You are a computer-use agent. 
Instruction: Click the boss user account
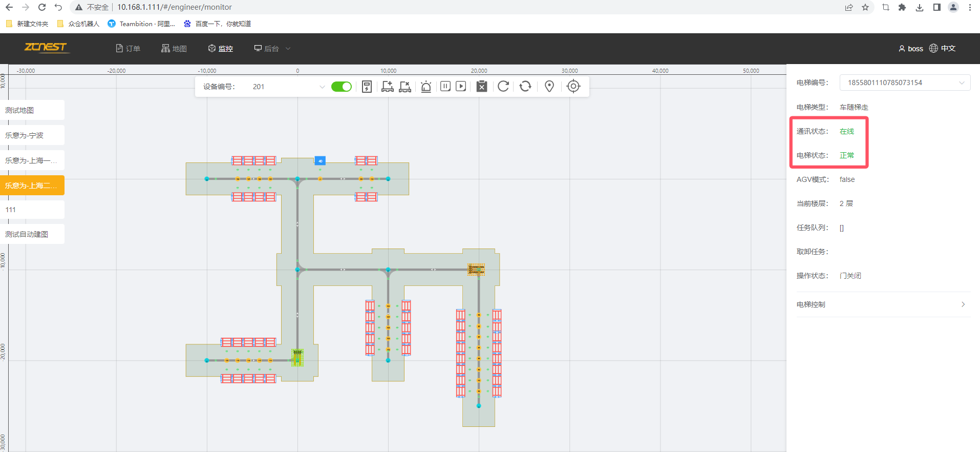911,48
